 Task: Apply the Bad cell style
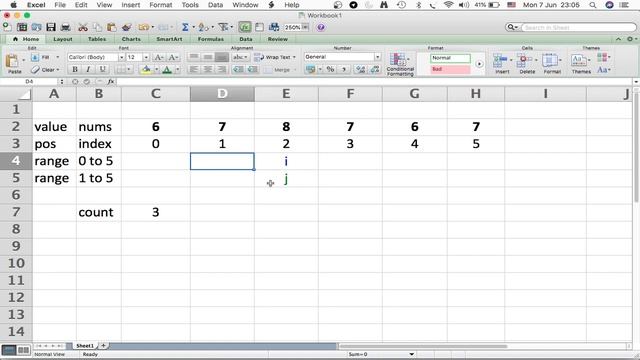pyautogui.click(x=450, y=69)
